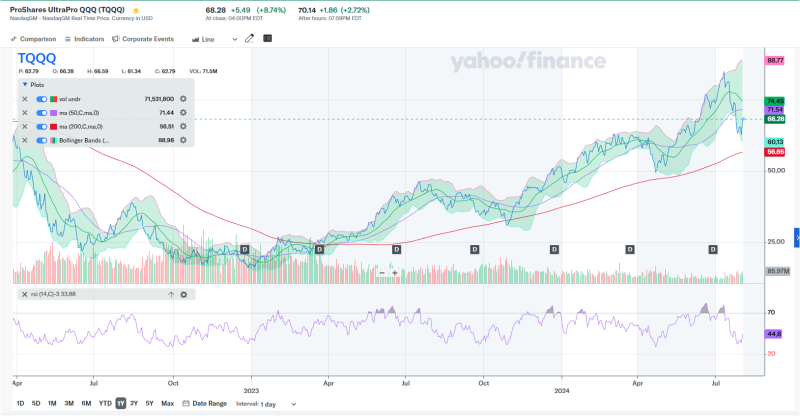Add TQQQ to watchlist with star icon

[x=136, y=9]
